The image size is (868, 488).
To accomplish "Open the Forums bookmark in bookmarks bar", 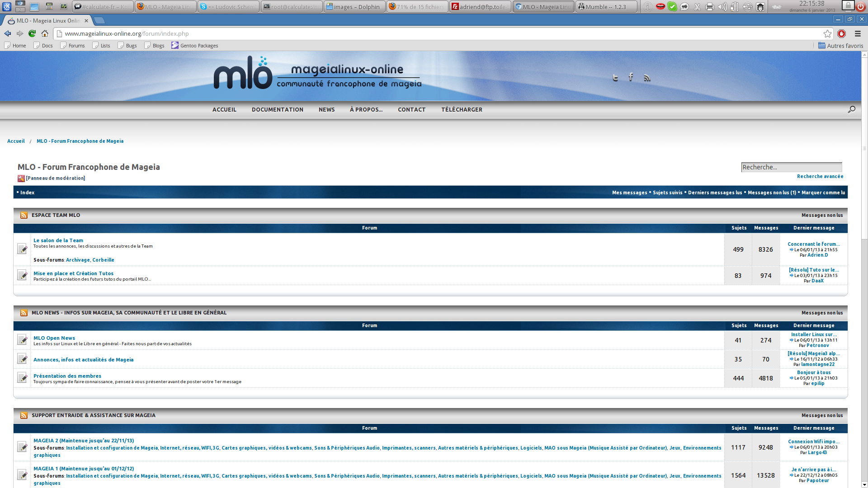I will pyautogui.click(x=72, y=46).
